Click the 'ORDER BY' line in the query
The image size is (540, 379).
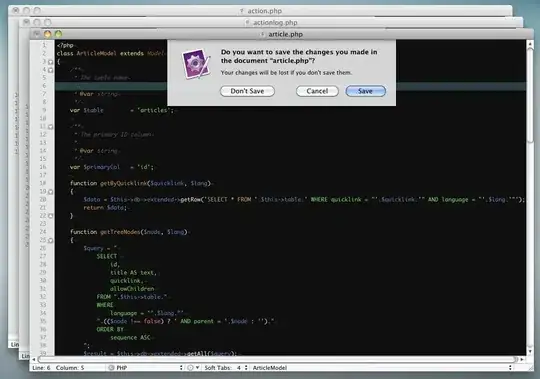(110, 329)
